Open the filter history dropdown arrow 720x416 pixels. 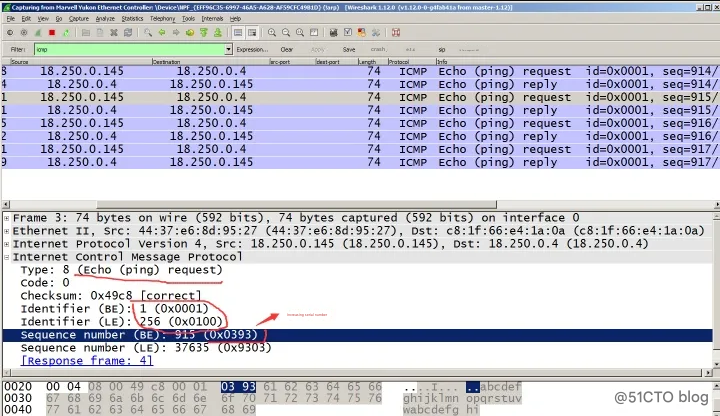(228, 50)
